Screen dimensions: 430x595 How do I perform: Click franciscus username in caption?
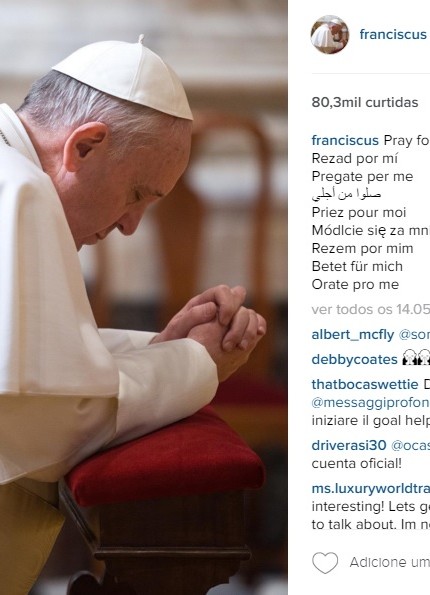(x=345, y=140)
